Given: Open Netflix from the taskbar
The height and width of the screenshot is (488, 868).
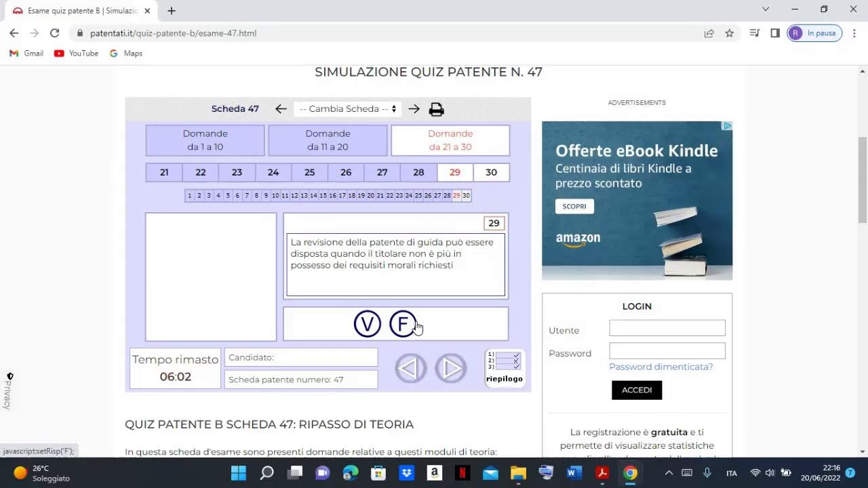Looking at the screenshot, I should (x=462, y=472).
